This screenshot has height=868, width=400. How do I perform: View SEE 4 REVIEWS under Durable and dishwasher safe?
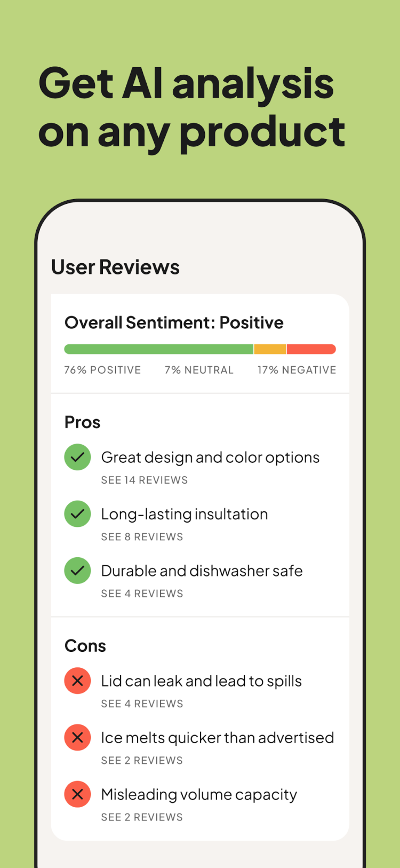pos(142,594)
